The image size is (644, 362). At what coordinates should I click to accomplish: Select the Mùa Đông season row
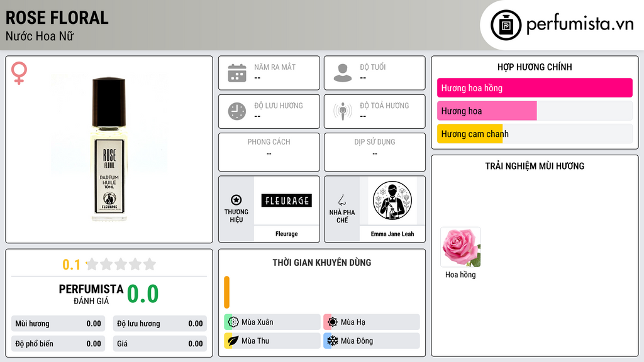pyautogui.click(x=371, y=341)
